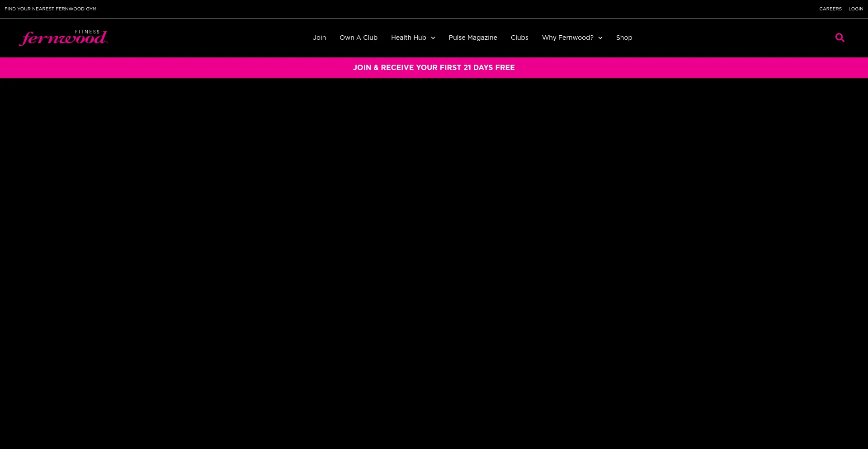This screenshot has width=868, height=449.
Task: Click Login in the top bar
Action: 856,9
